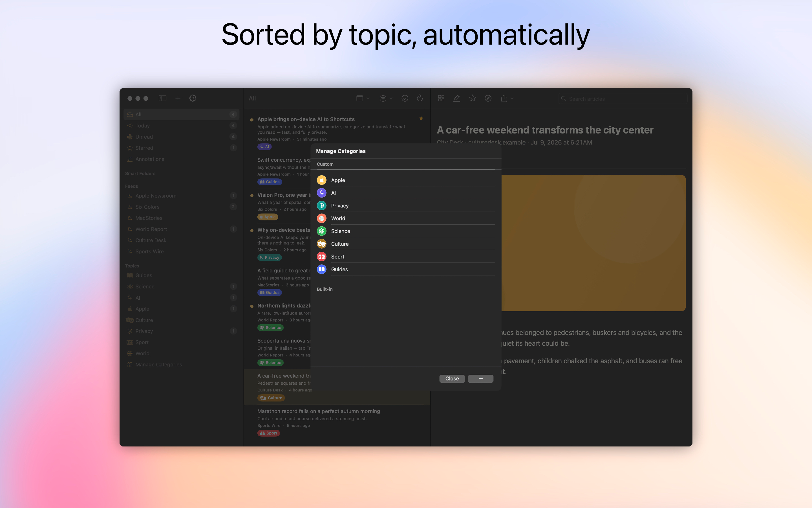Open the Marathon record falls article
Viewport: 812px width, 508px height.
(337, 422)
